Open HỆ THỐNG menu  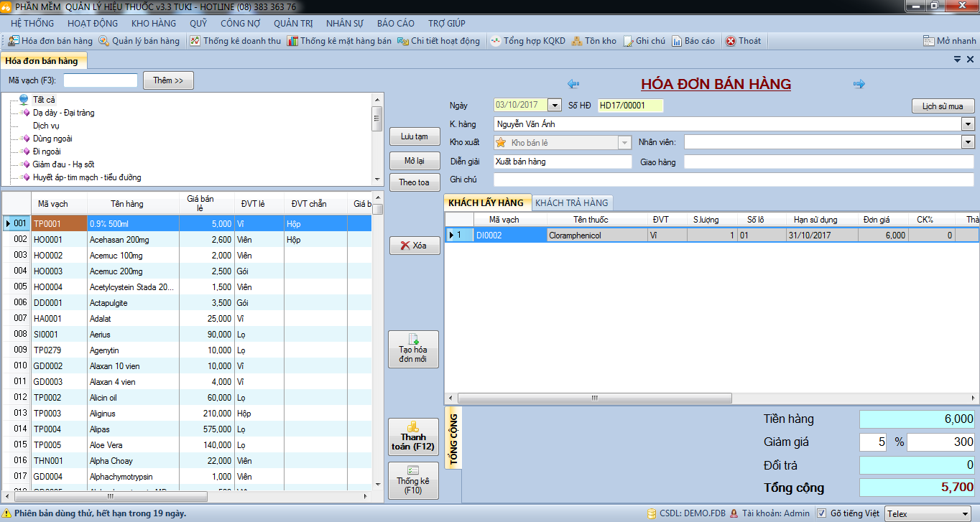click(32, 24)
